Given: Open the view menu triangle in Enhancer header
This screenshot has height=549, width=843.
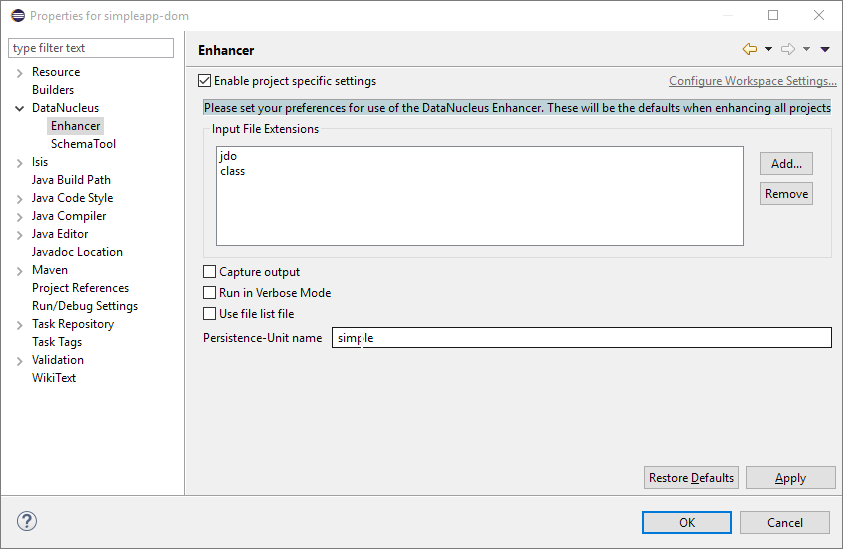Looking at the screenshot, I should (x=825, y=49).
